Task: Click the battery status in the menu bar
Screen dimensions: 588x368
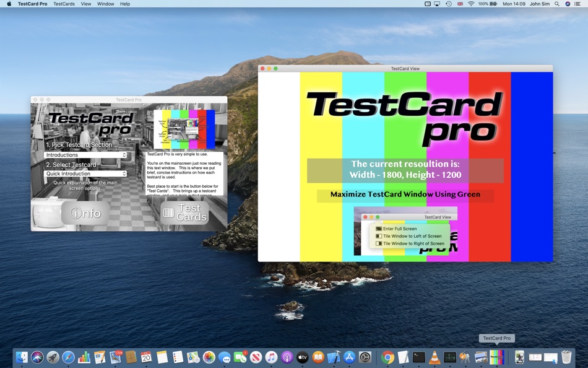Action: [x=488, y=4]
